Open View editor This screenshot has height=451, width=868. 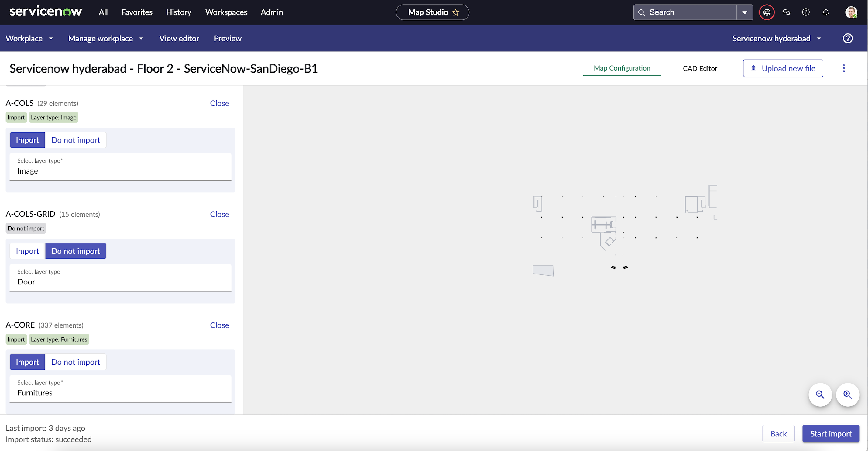tap(179, 38)
